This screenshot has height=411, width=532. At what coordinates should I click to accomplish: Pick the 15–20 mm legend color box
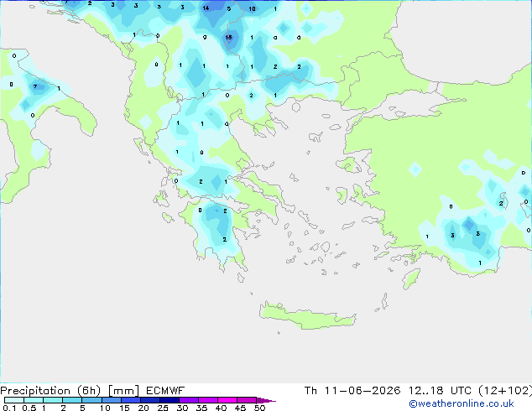(x=130, y=400)
